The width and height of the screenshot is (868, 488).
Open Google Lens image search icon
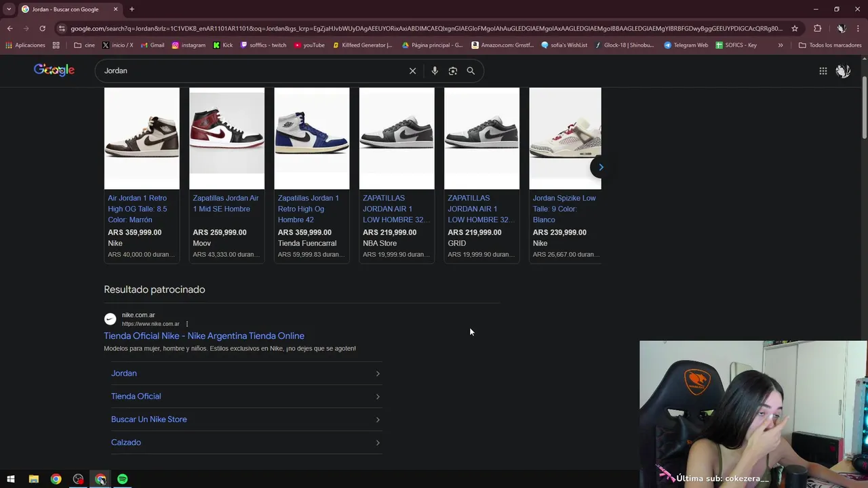point(453,70)
